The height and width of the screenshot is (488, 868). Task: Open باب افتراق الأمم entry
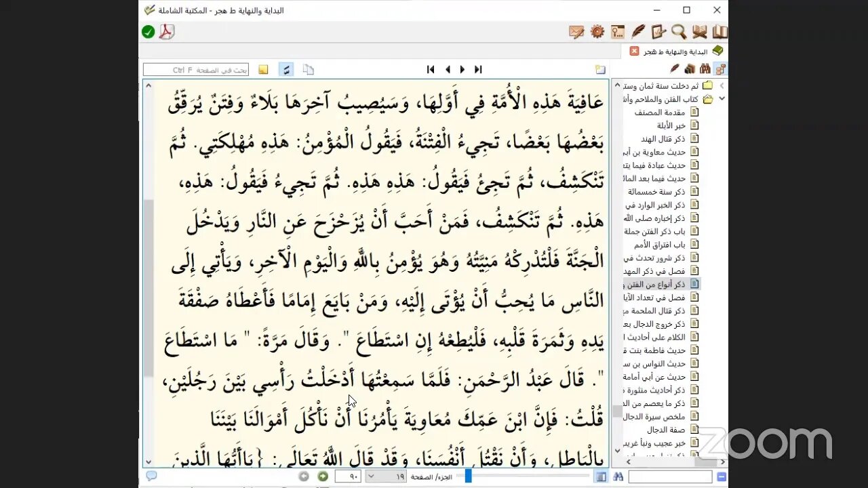coord(660,245)
